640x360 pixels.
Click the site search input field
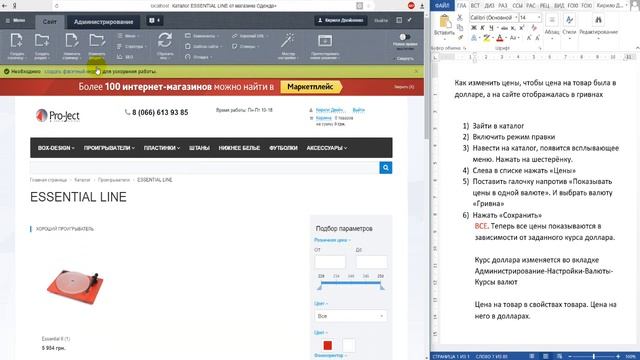click(x=204, y=168)
